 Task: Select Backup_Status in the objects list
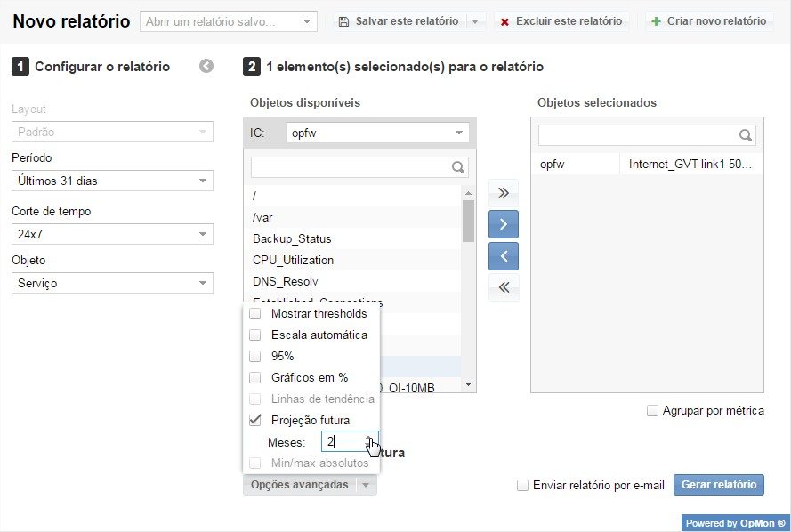click(x=292, y=238)
